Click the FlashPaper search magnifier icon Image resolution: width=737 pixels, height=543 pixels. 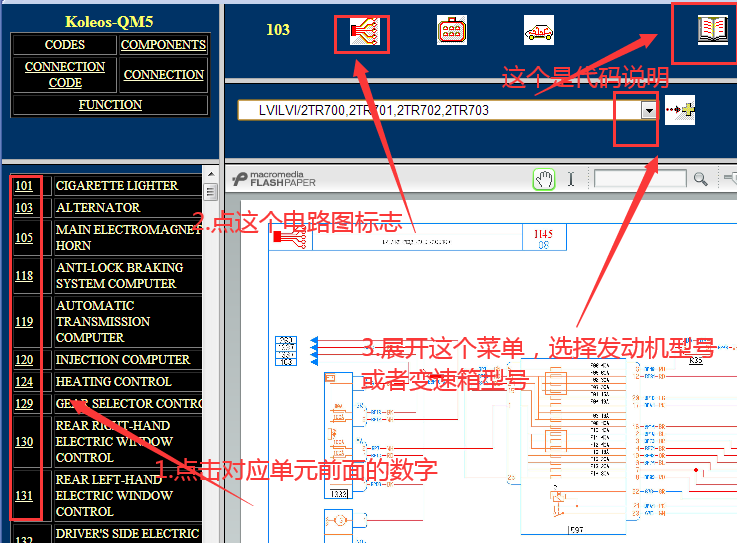pyautogui.click(x=700, y=179)
